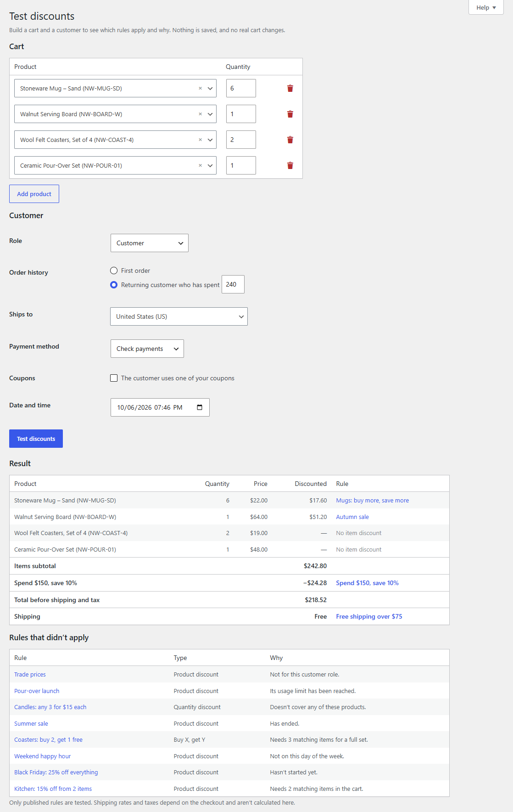This screenshot has width=513, height=812.
Task: Clear the Walnut Serving Board selection
Action: tap(200, 114)
